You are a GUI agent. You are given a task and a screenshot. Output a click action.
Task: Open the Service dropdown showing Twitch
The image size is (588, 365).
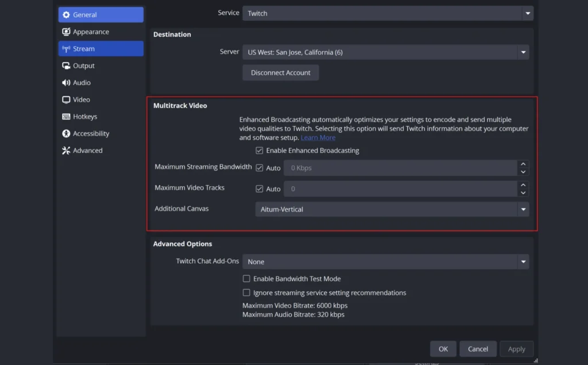(x=388, y=13)
